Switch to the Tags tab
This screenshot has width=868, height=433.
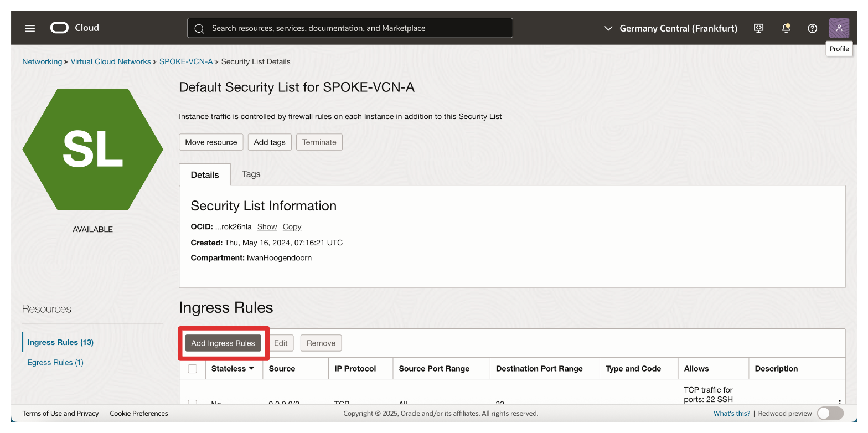251,174
